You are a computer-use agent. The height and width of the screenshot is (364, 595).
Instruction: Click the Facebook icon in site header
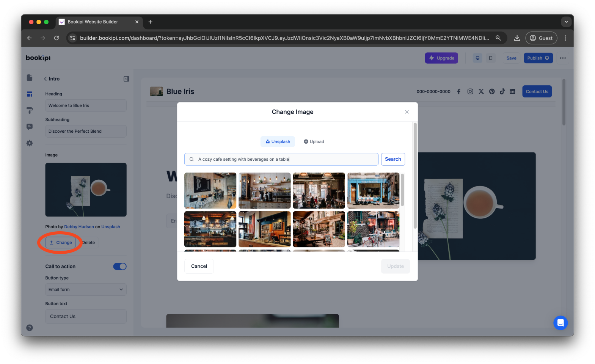459,91
